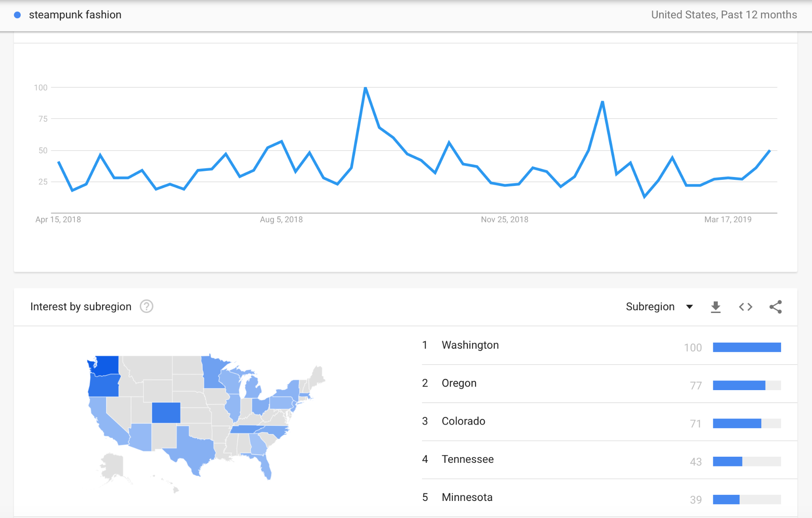812x518 pixels.
Task: Click the help icon beside Interest by subregion
Action: (x=146, y=306)
